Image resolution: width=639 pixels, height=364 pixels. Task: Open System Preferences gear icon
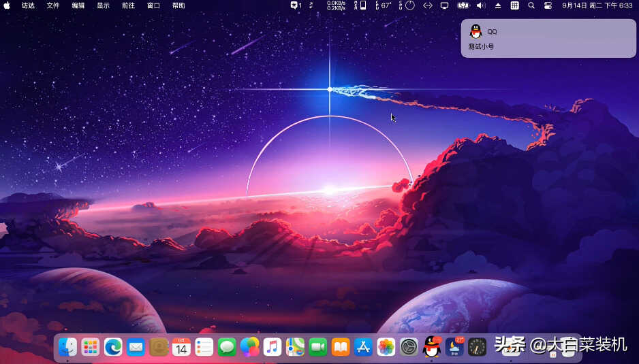click(409, 347)
